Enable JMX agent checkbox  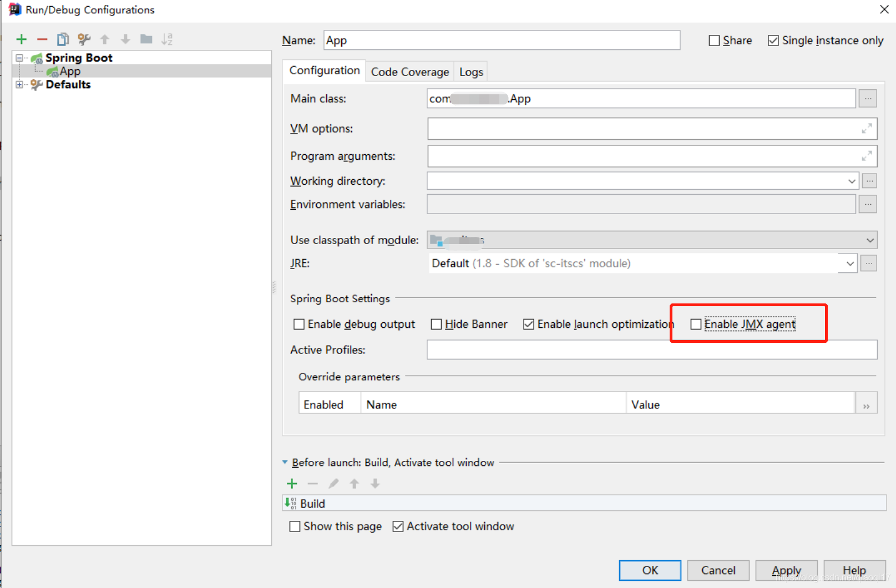click(695, 323)
